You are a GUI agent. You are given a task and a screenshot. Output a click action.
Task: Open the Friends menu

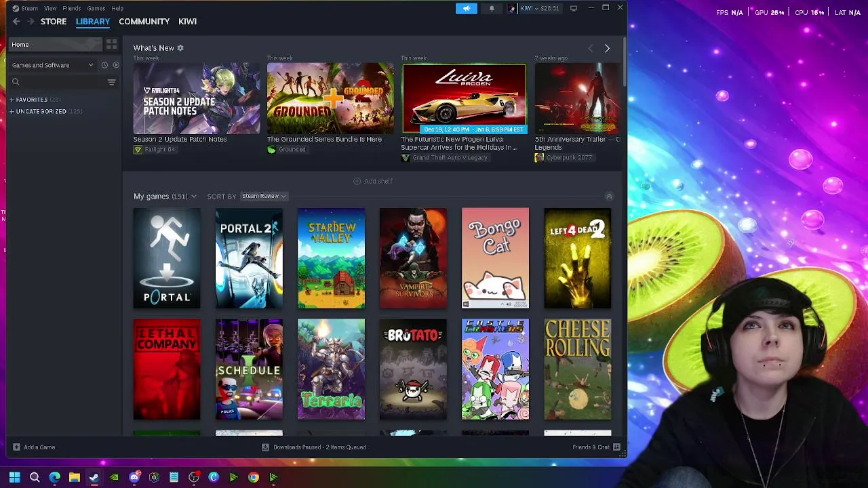point(71,8)
